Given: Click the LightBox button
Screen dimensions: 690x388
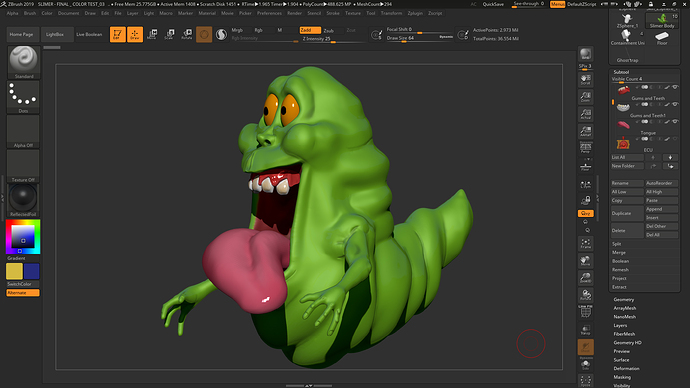Looking at the screenshot, I should (55, 34).
